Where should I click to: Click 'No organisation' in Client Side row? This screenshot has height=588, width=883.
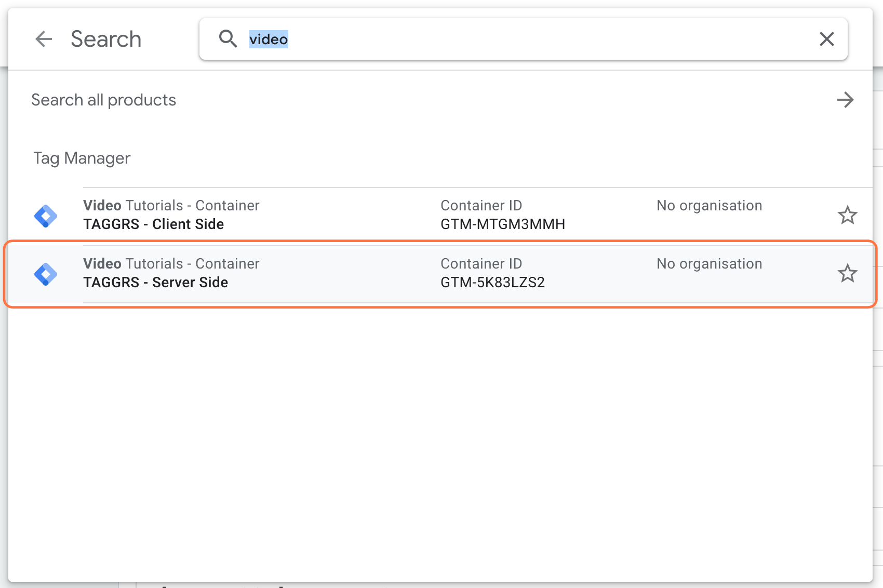709,206
